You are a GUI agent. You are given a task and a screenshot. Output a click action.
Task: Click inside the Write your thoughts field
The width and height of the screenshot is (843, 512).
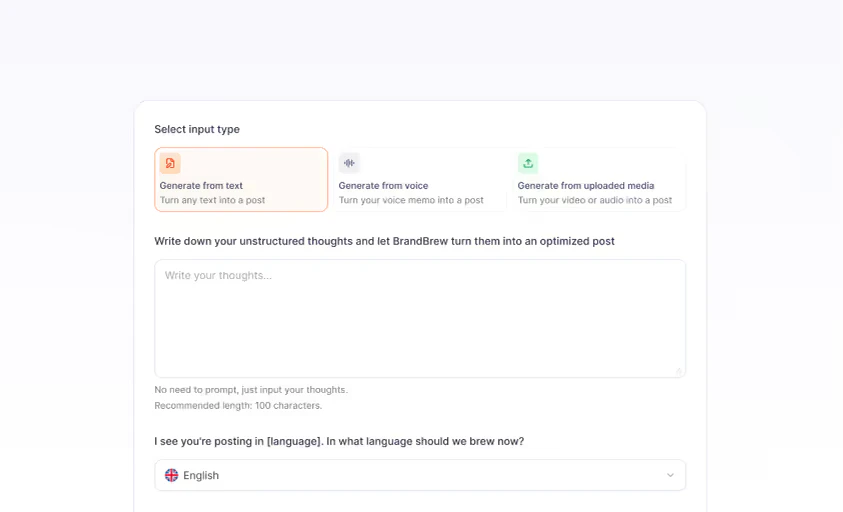click(x=420, y=318)
